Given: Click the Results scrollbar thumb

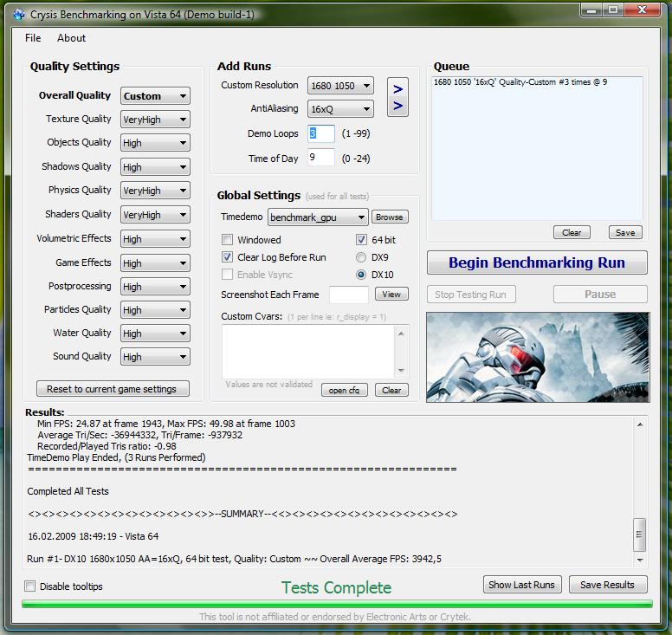Looking at the screenshot, I should 640,535.
